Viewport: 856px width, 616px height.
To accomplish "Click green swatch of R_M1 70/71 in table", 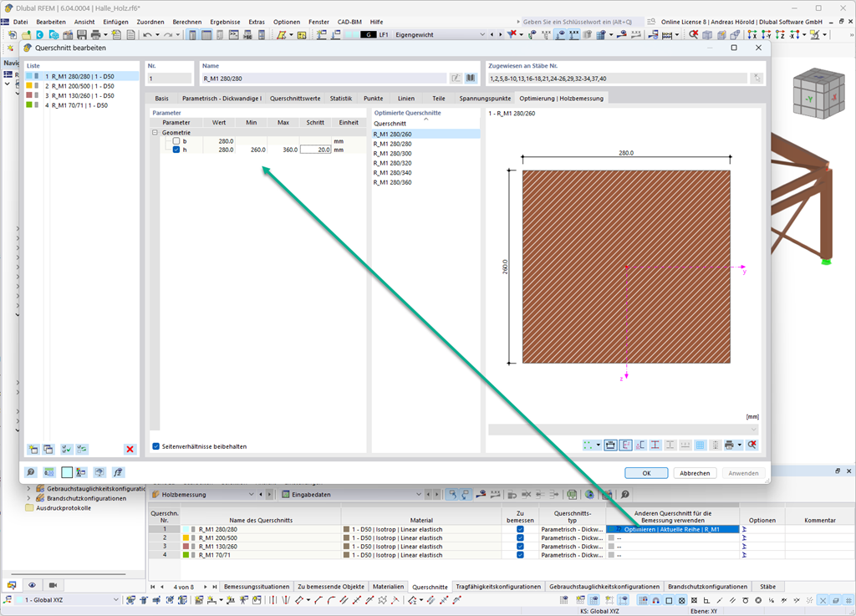I will coord(186,555).
